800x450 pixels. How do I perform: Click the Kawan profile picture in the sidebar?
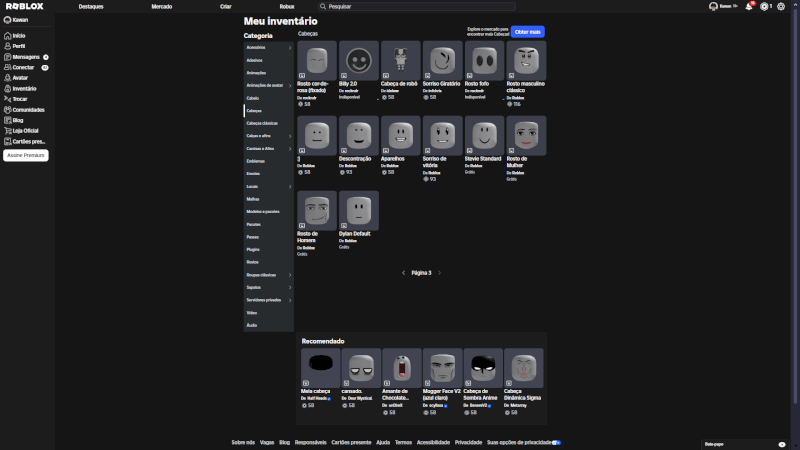[x=8, y=20]
